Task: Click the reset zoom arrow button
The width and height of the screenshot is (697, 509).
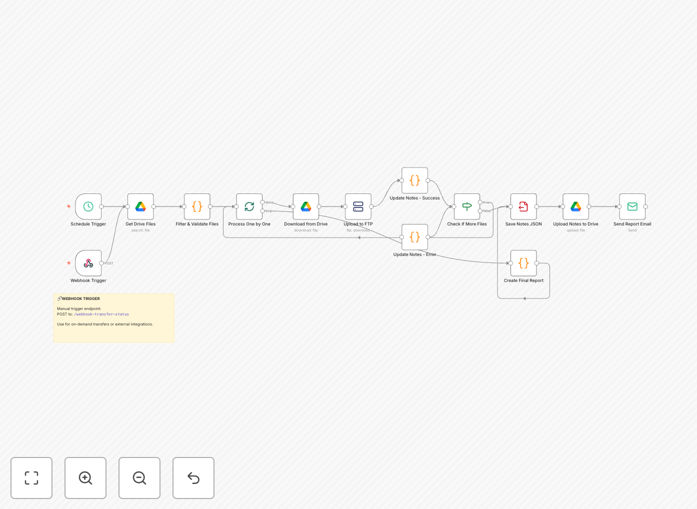Action: 193,478
